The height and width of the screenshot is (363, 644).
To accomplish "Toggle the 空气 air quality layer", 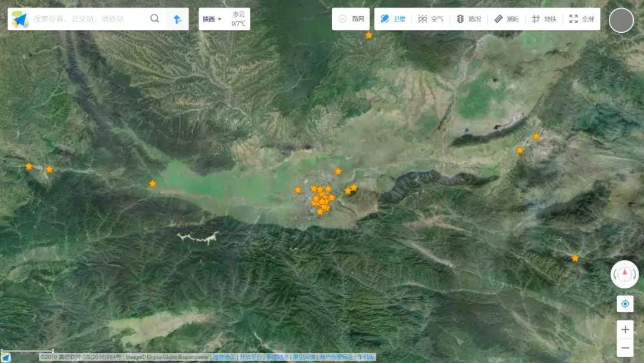I will 431,19.
